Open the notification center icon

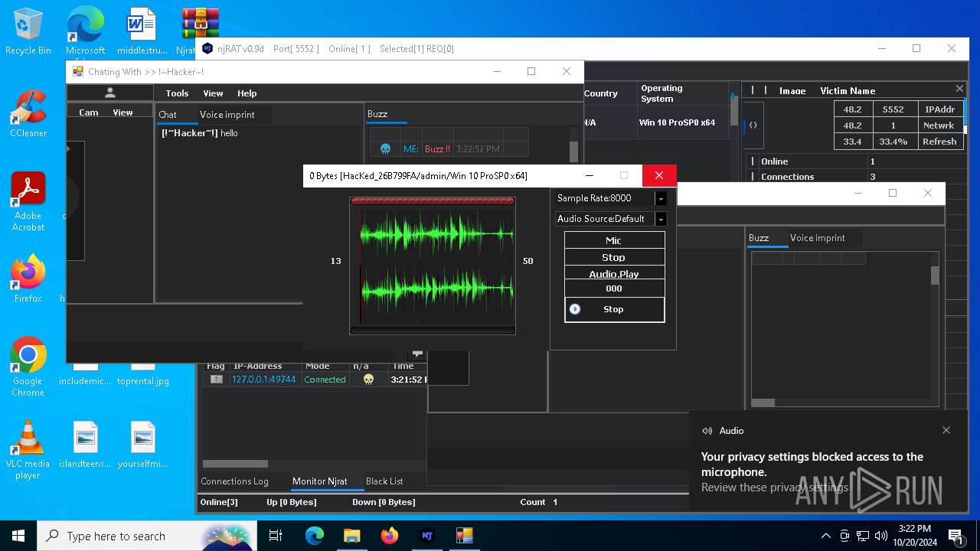[955, 536]
